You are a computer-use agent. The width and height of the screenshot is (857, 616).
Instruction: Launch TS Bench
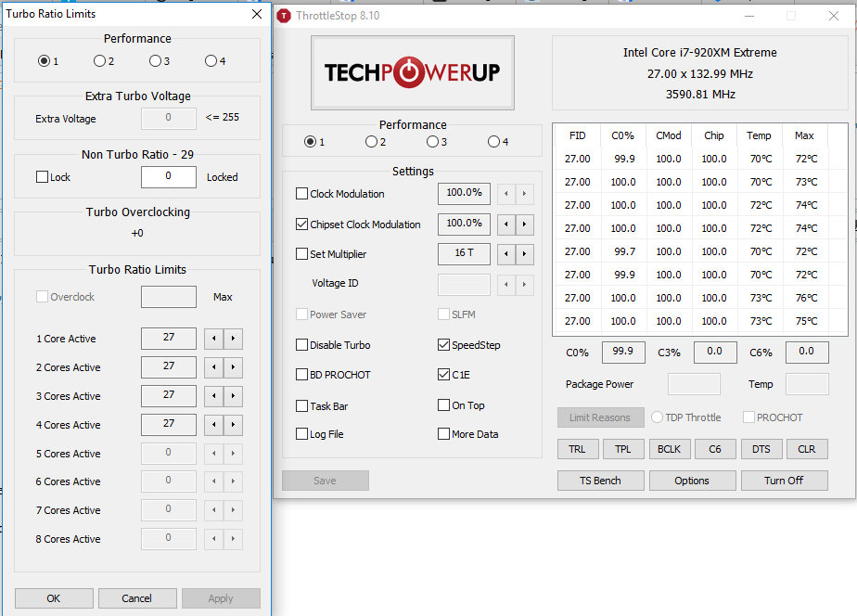coord(601,481)
